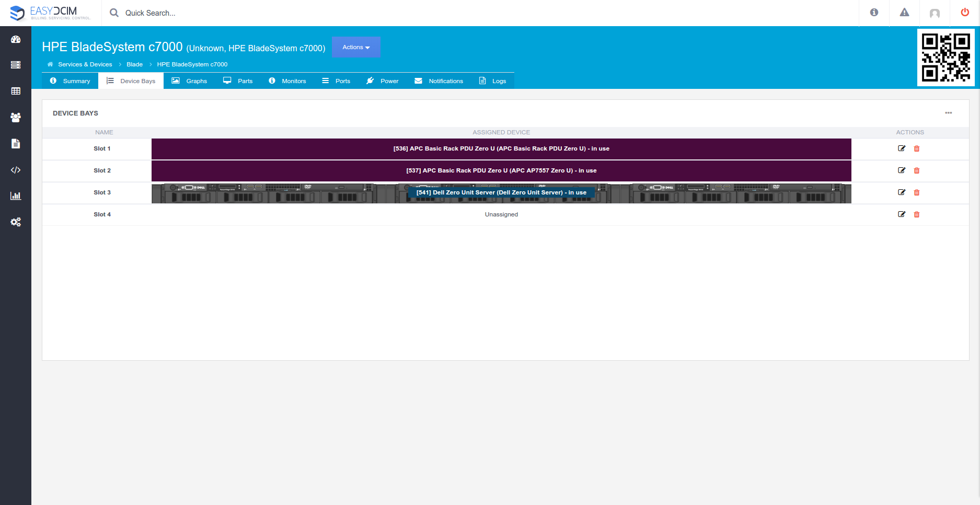The image size is (980, 505).
Task: Open the Monitors tab
Action: (x=287, y=81)
